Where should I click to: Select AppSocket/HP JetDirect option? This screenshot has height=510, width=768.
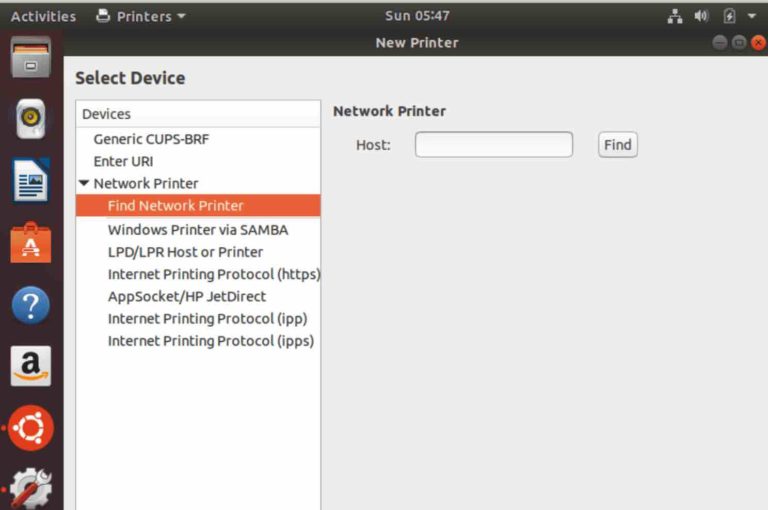tap(186, 296)
